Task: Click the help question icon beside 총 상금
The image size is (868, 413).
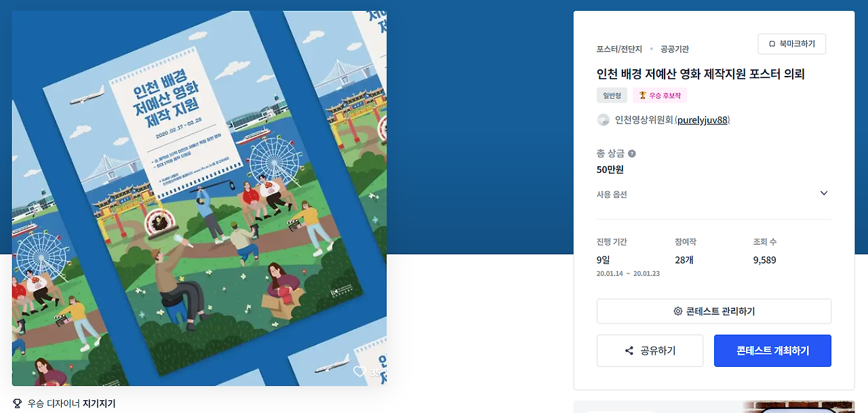Action: point(632,154)
